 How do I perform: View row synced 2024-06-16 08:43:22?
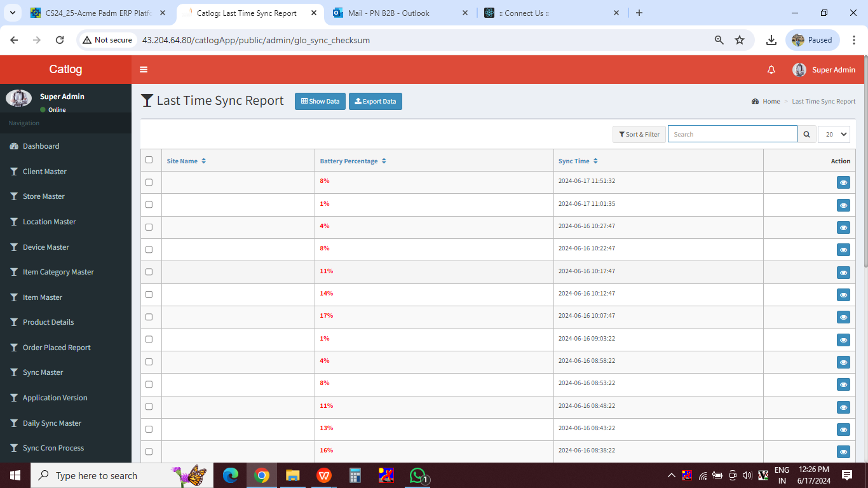pos(843,430)
